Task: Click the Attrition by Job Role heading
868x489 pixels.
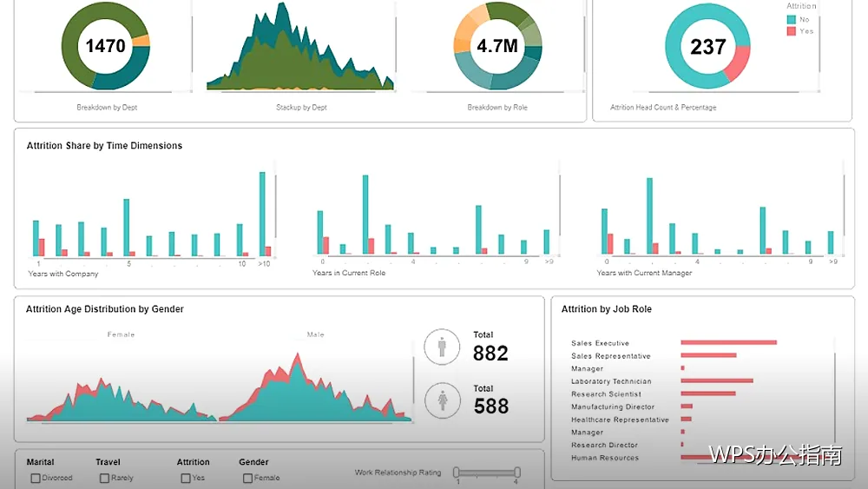Action: click(606, 309)
